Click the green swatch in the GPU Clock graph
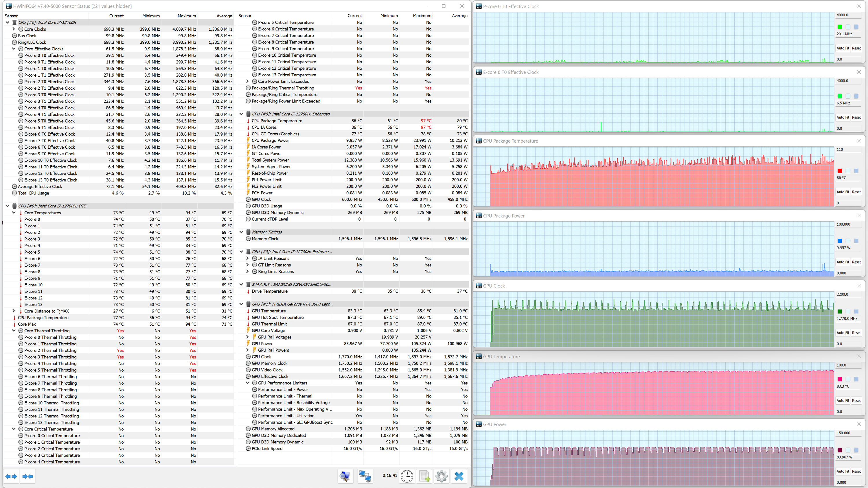 tap(840, 312)
